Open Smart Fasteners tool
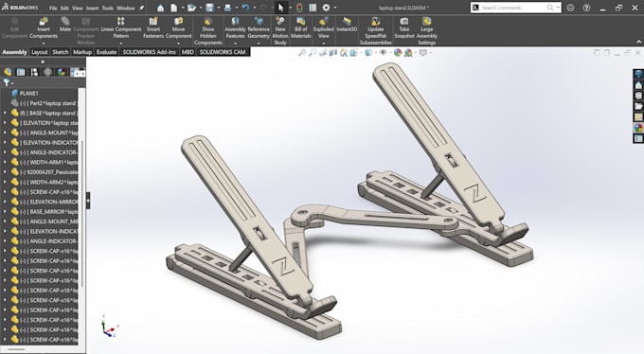644x354 pixels. pos(153,28)
